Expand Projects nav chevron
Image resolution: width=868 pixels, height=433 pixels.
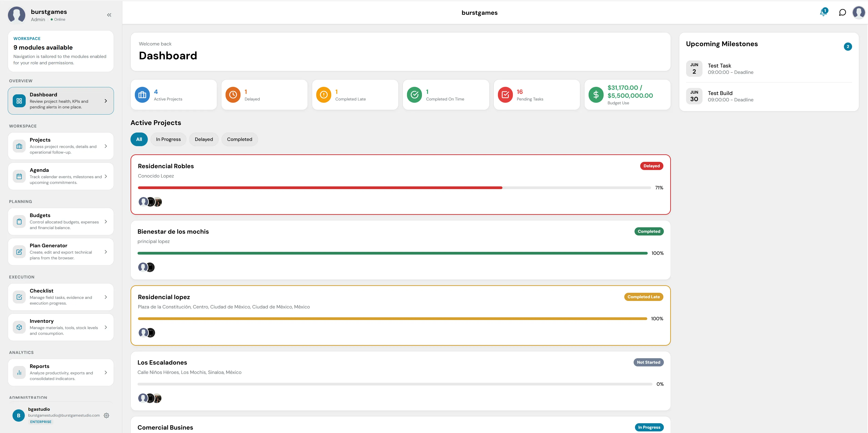coord(106,146)
